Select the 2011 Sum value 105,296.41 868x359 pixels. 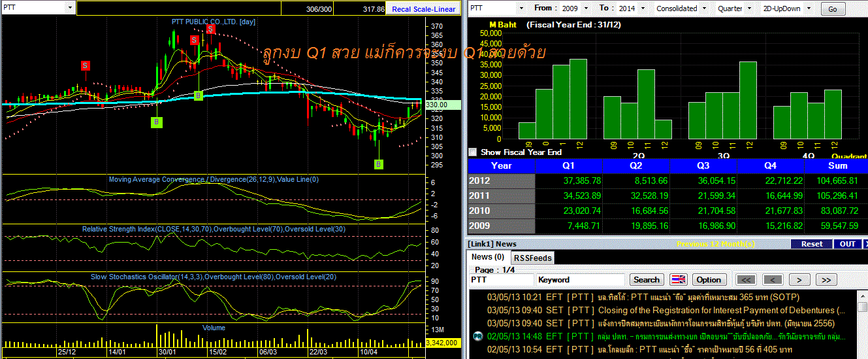point(836,196)
